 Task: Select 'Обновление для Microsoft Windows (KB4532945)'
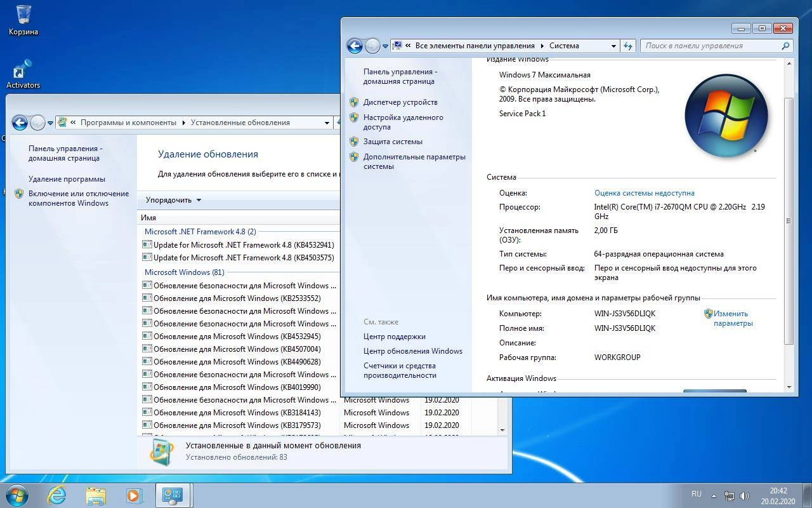point(237,337)
